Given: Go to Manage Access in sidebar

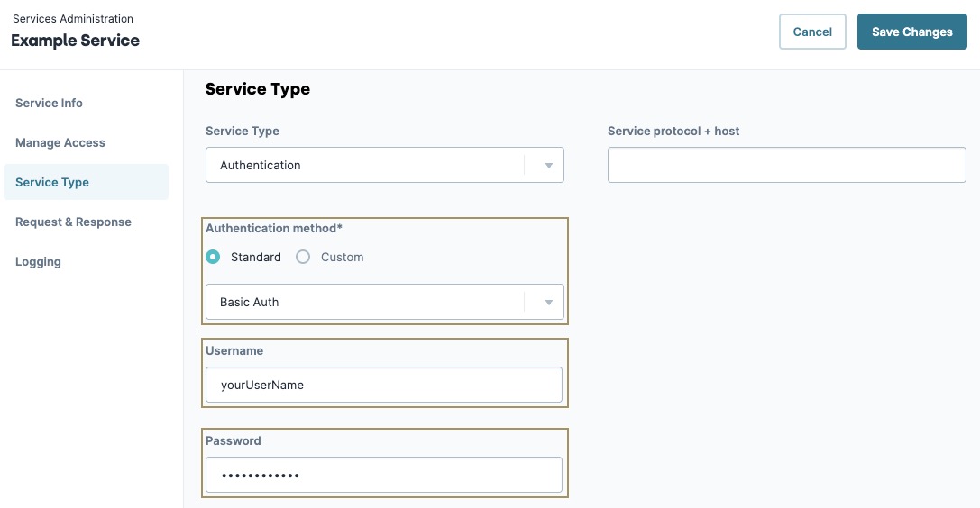Looking at the screenshot, I should pos(60,143).
